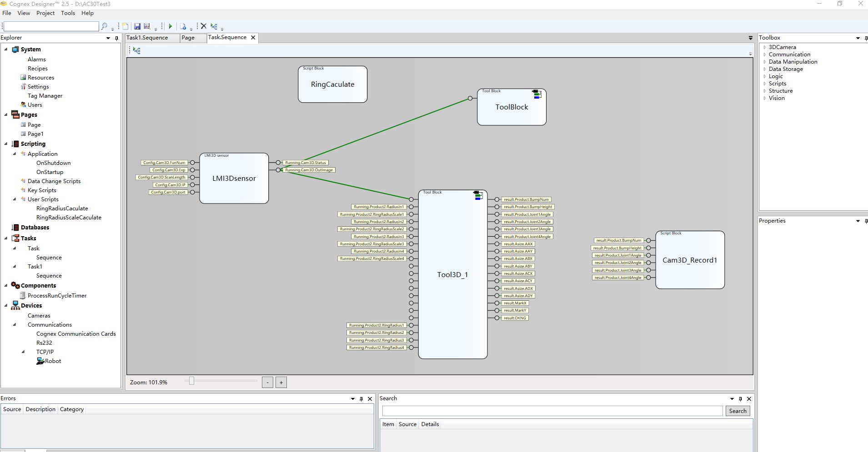This screenshot has width=868, height=452.
Task: Expand the Vision toolbox category
Action: coord(765,98)
